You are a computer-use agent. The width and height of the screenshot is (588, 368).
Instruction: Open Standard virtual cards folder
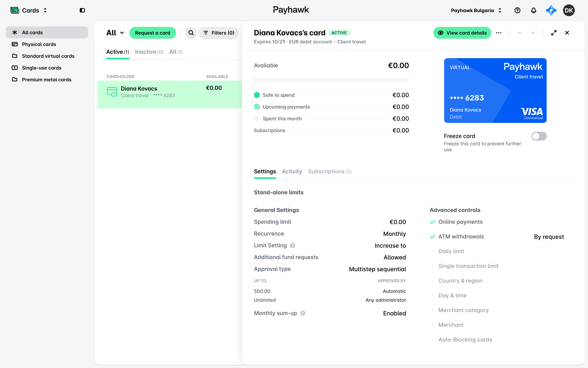(47, 56)
